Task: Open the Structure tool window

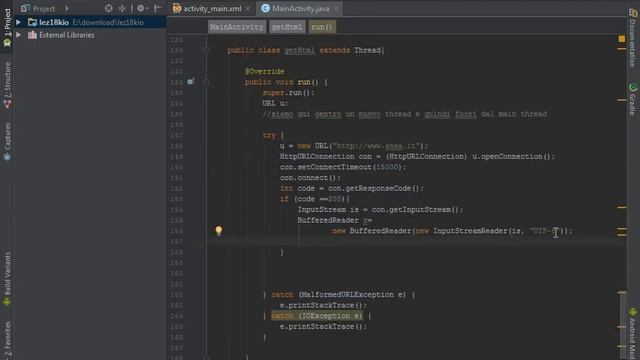Action: tap(7, 85)
